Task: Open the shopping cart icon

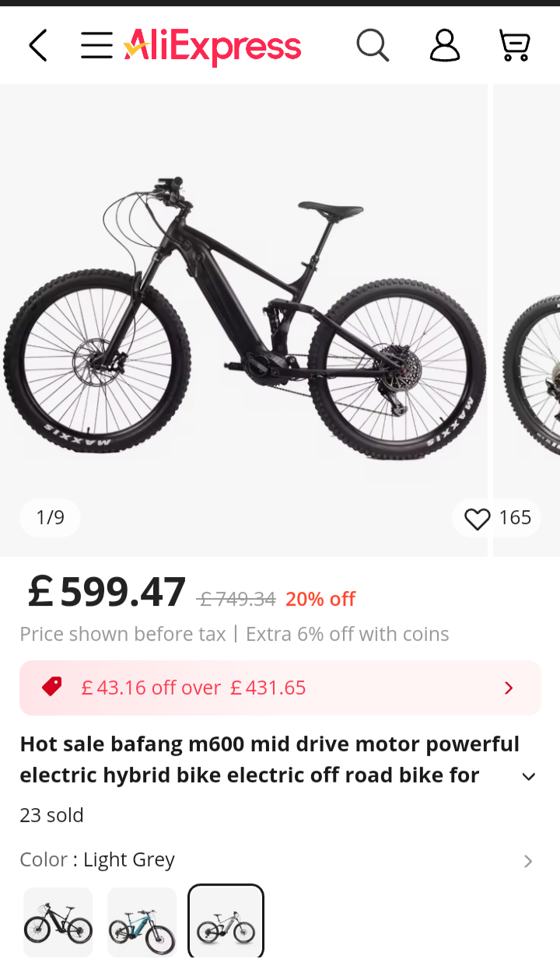Action: (x=515, y=46)
